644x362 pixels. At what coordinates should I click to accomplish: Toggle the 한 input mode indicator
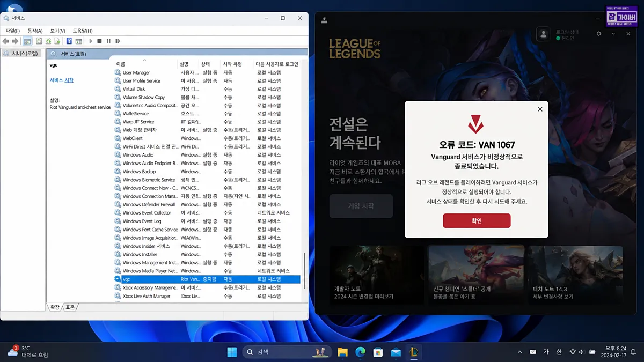coord(559,352)
